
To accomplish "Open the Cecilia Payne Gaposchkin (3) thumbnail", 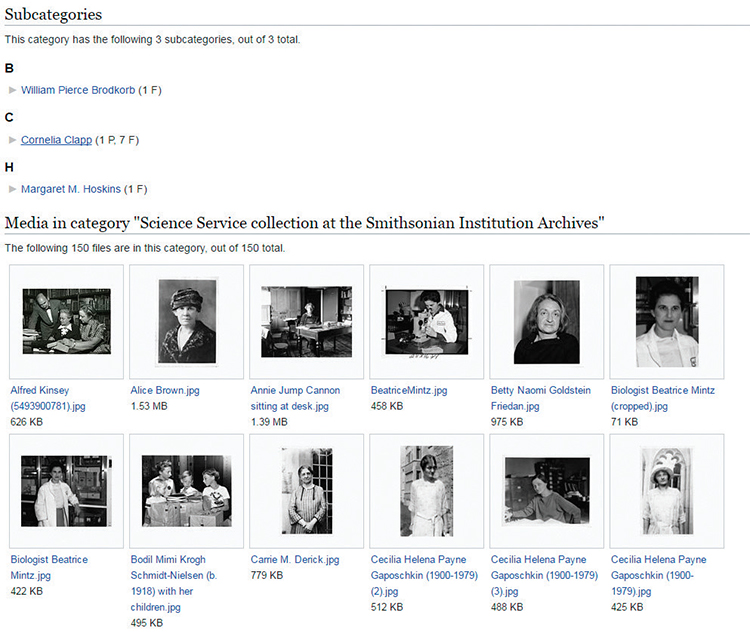I will (547, 491).
